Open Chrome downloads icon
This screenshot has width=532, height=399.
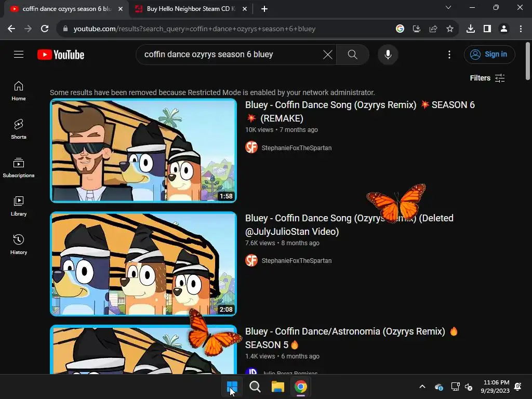[x=471, y=29]
